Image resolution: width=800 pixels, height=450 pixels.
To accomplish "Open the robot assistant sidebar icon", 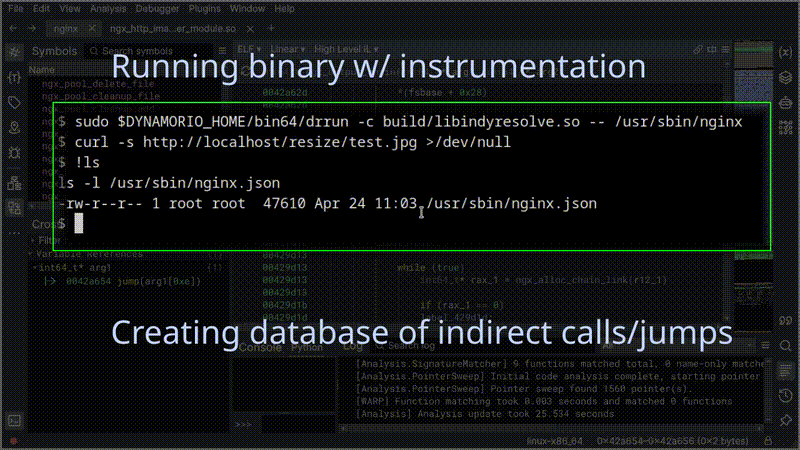I will click(786, 103).
